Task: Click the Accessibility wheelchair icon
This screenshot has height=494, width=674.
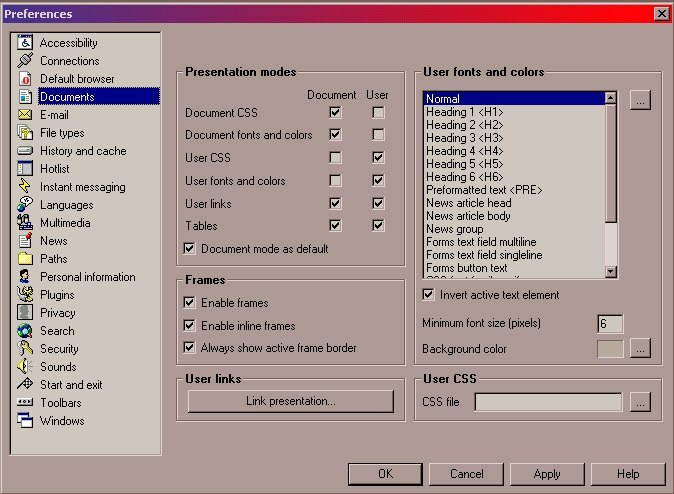Action: pos(26,43)
